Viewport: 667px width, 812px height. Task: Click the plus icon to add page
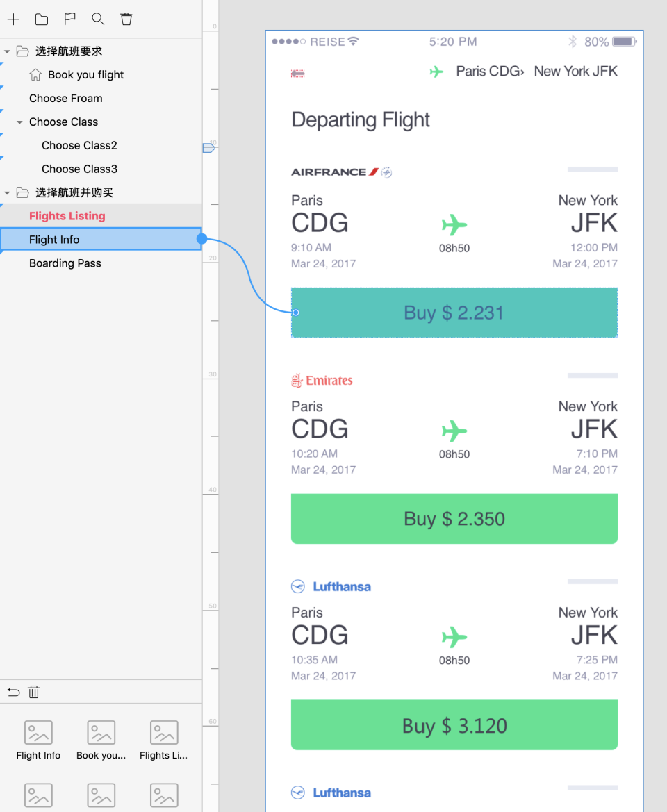tap(13, 19)
